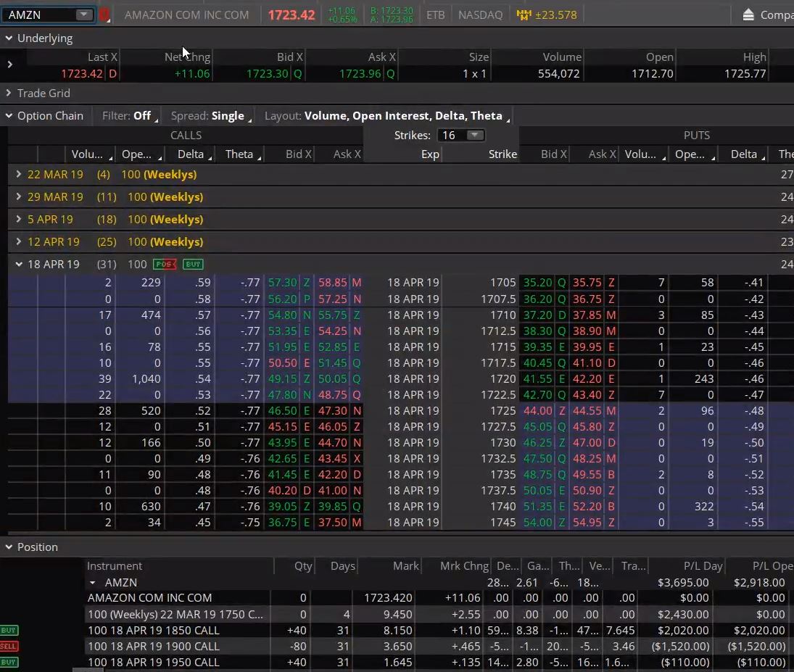Collapse the AMZN position group
The image size is (794, 672).
click(93, 582)
